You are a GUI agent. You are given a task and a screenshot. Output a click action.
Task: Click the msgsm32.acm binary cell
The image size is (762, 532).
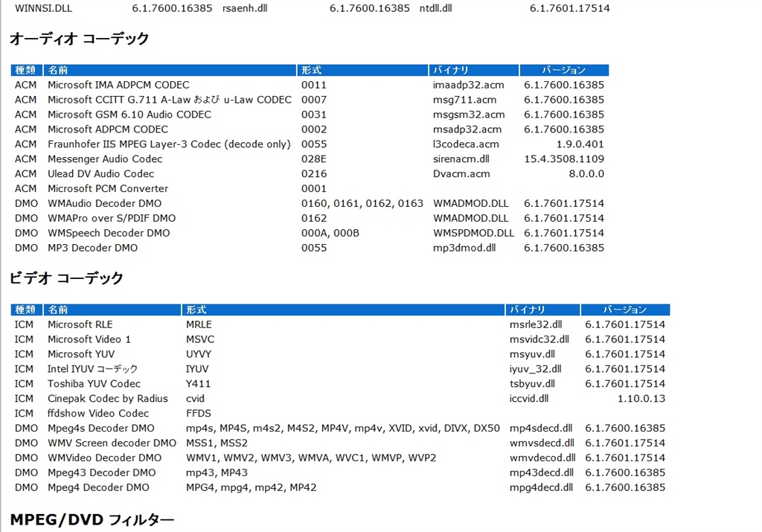469,115
